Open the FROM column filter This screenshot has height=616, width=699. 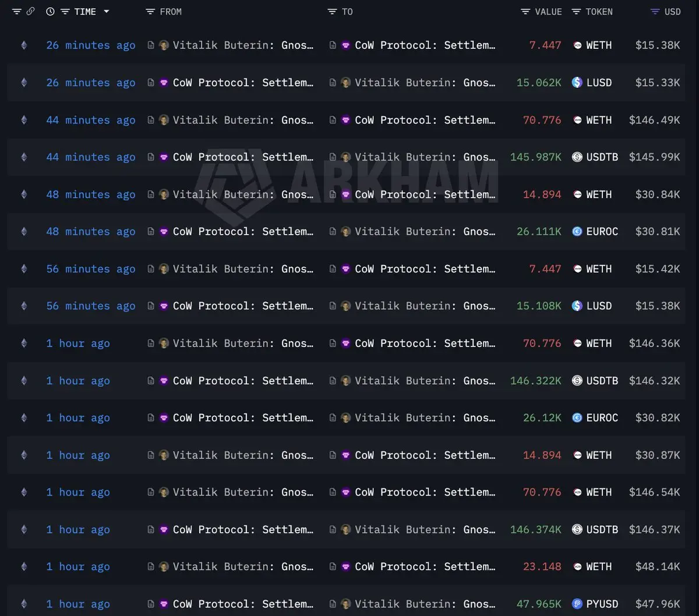150,12
